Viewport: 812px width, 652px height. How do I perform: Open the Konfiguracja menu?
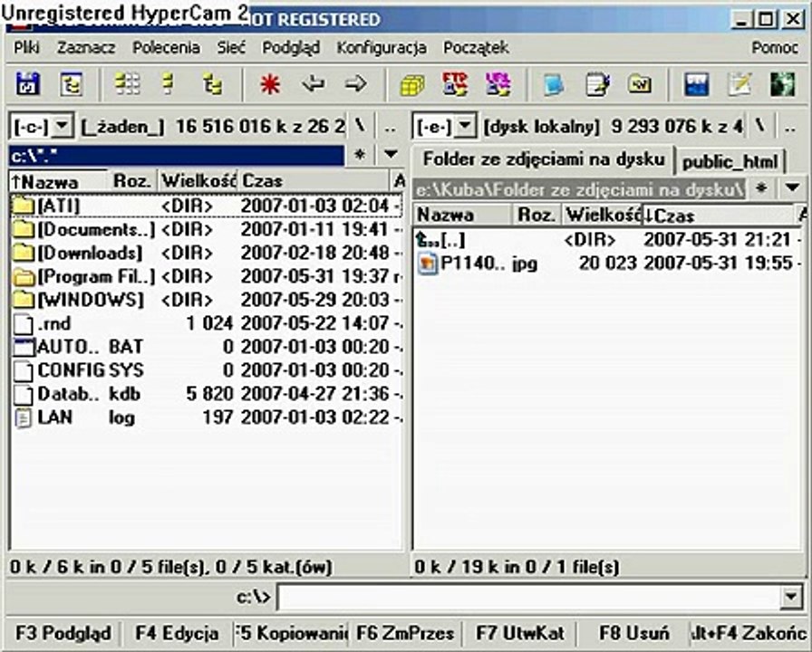pos(382,48)
